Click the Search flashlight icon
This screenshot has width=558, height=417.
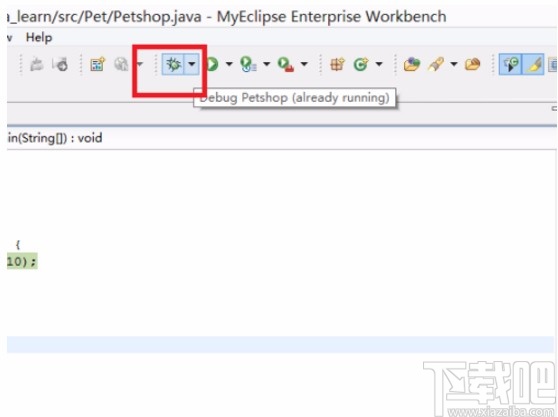click(436, 64)
